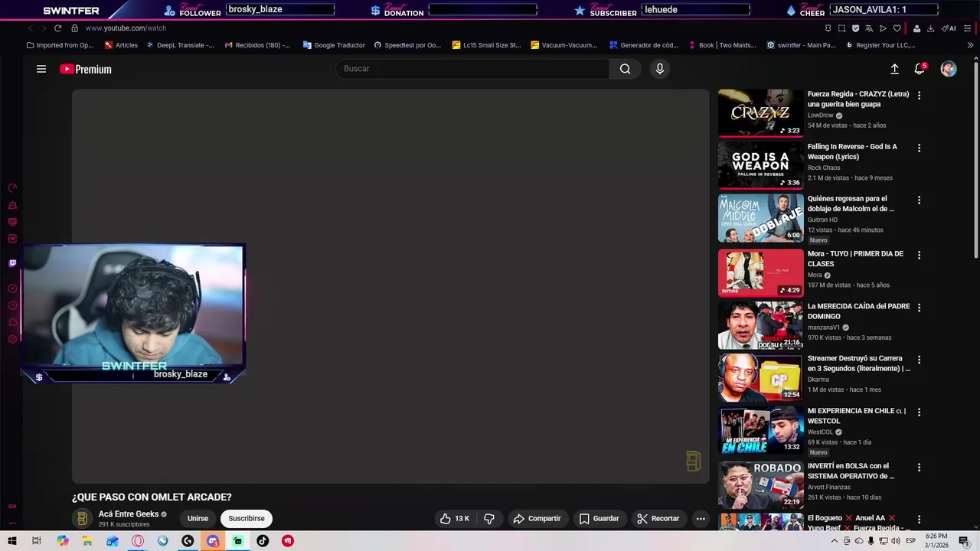Open the Windows Start menu
Viewport: 980px width, 551px height.
pyautogui.click(x=12, y=541)
